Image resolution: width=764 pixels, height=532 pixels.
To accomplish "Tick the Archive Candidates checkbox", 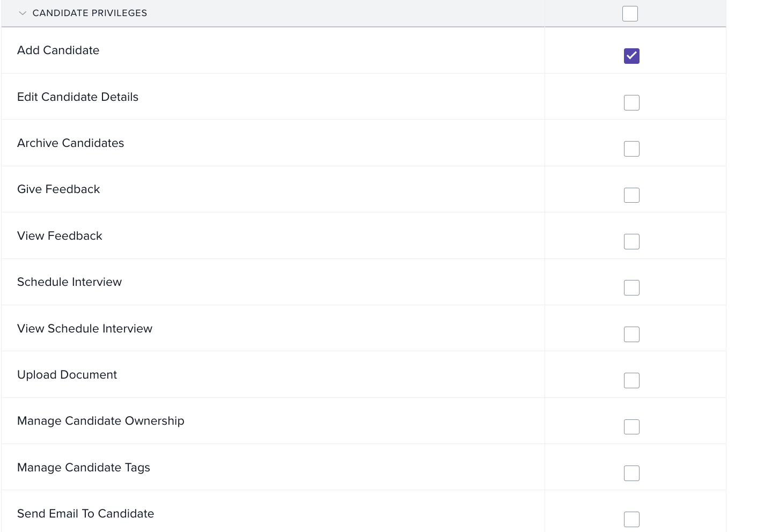I will tap(631, 149).
